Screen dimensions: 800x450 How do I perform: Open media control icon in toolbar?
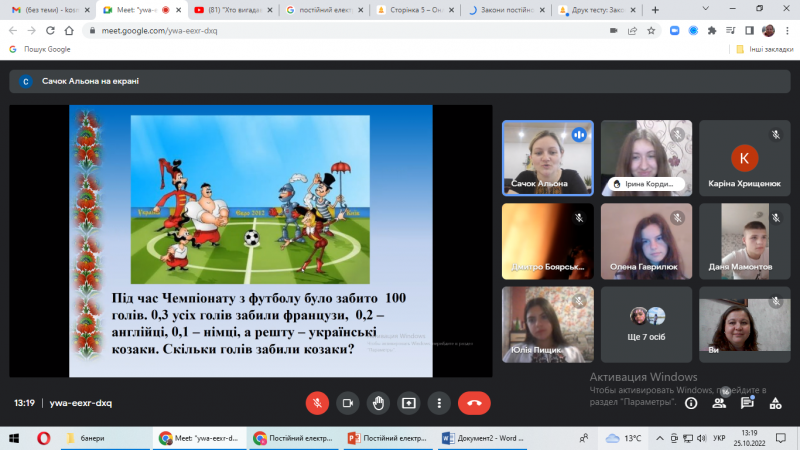coord(731,31)
